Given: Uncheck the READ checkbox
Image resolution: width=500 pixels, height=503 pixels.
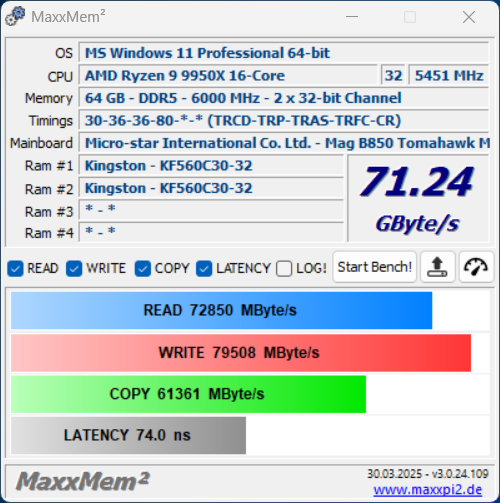Looking at the screenshot, I should [15, 269].
